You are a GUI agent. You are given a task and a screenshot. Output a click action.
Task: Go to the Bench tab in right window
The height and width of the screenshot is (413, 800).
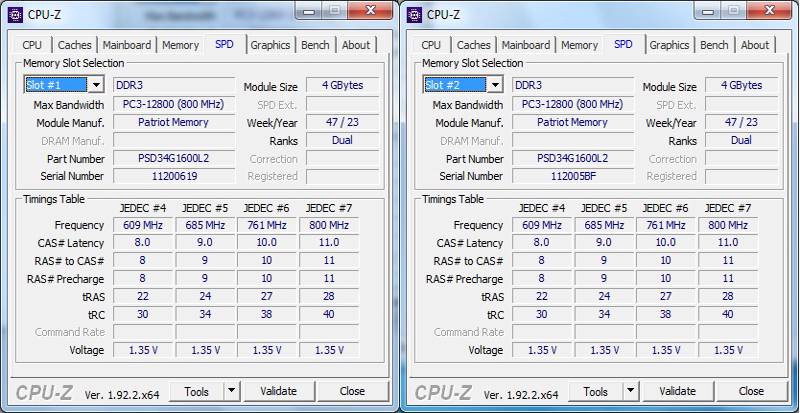coord(714,45)
